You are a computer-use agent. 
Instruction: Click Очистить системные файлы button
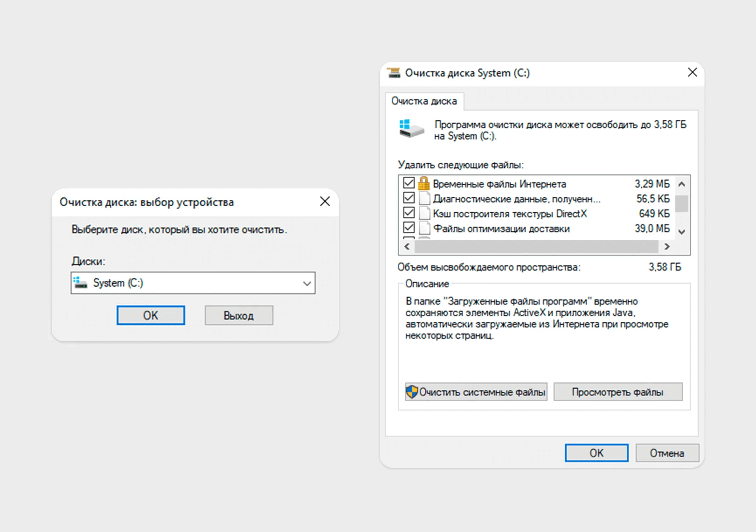476,392
